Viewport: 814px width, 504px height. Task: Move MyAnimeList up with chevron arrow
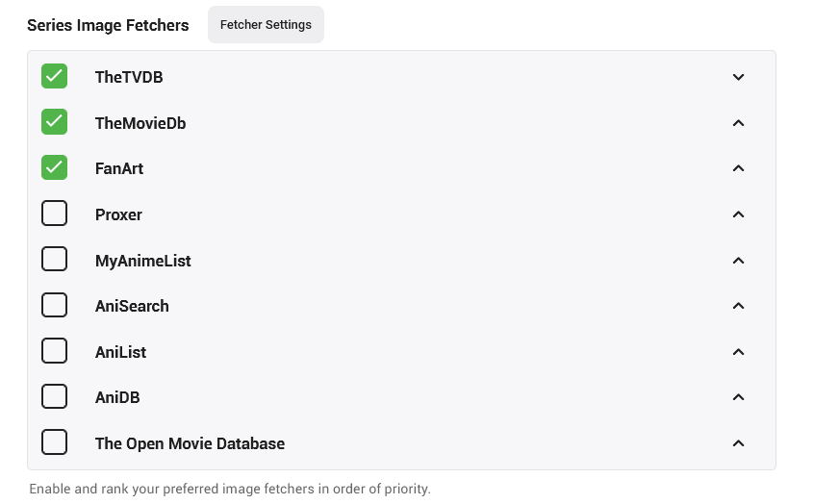738,261
